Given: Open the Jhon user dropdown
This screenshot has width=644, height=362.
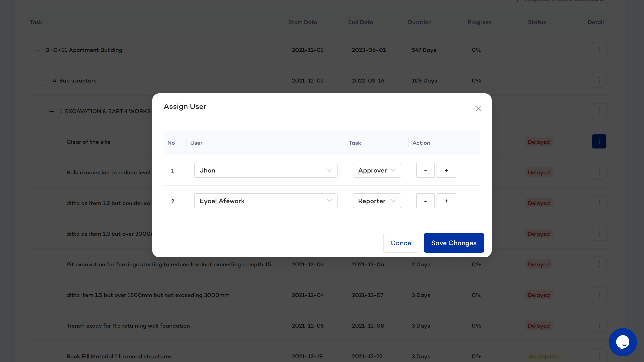Looking at the screenshot, I should 265,170.
